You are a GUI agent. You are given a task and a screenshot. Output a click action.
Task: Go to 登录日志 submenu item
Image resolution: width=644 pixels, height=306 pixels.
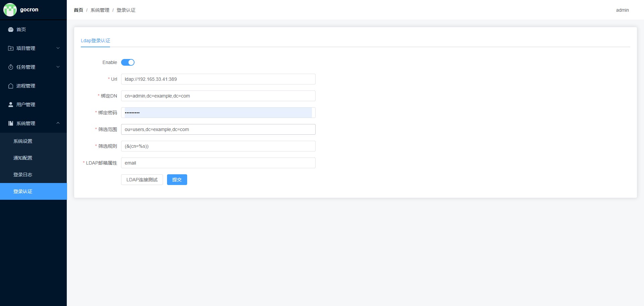coord(34,175)
